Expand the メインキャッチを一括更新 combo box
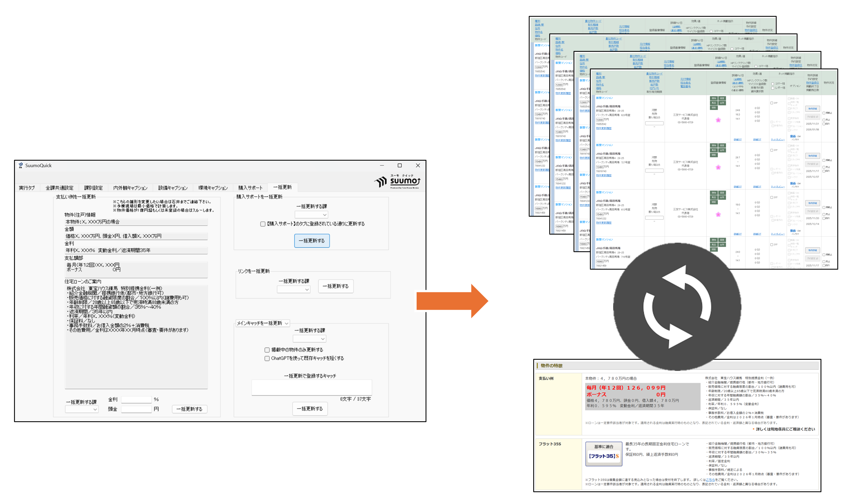 (x=263, y=323)
